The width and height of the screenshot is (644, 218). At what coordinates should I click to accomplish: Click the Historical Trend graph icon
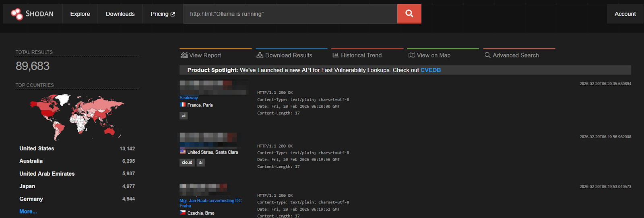(335, 55)
